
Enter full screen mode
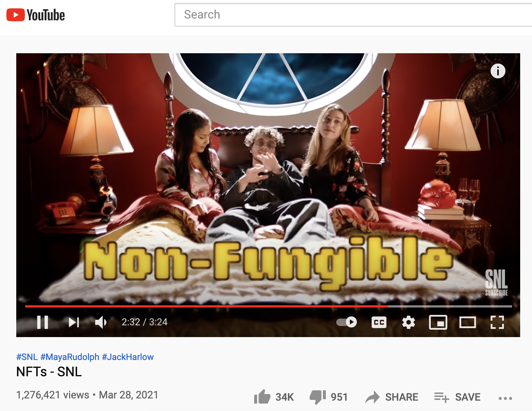pyautogui.click(x=497, y=322)
